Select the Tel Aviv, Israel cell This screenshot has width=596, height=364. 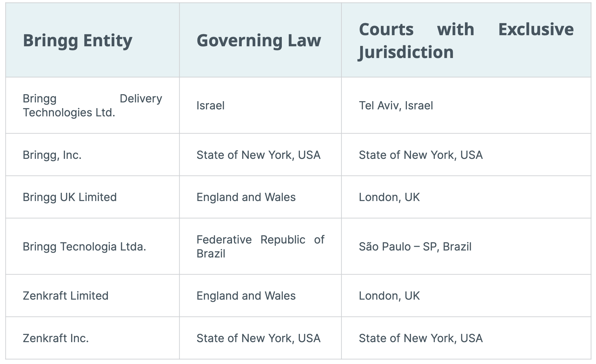[396, 106]
